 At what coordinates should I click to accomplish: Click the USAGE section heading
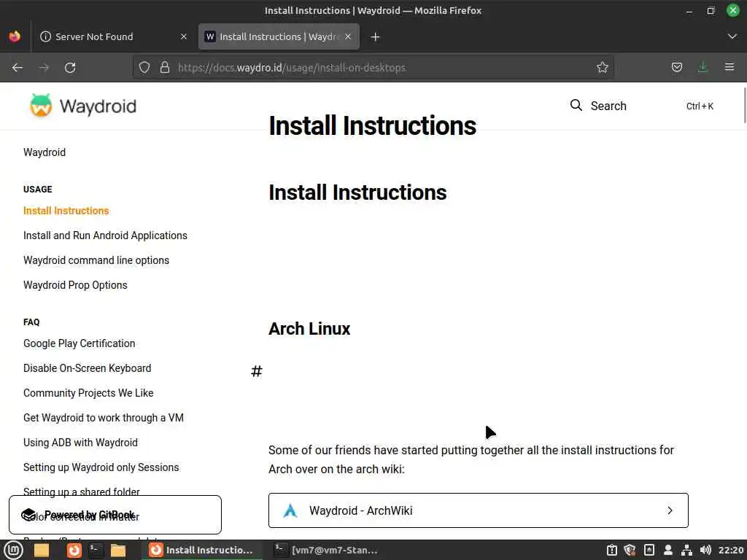coord(38,189)
